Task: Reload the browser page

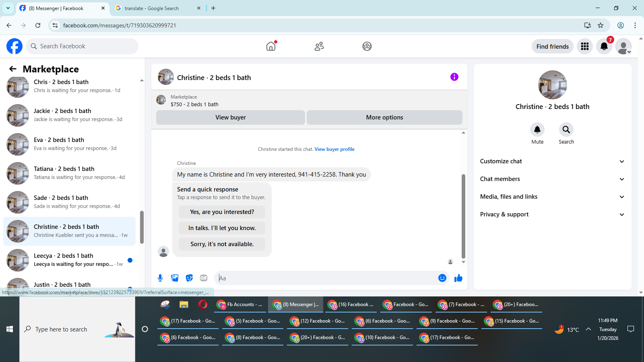Action: tap(38, 25)
